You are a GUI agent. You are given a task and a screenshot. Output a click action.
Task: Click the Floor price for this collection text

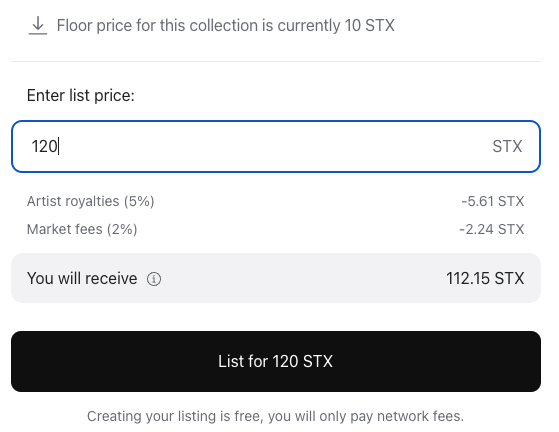tap(226, 26)
